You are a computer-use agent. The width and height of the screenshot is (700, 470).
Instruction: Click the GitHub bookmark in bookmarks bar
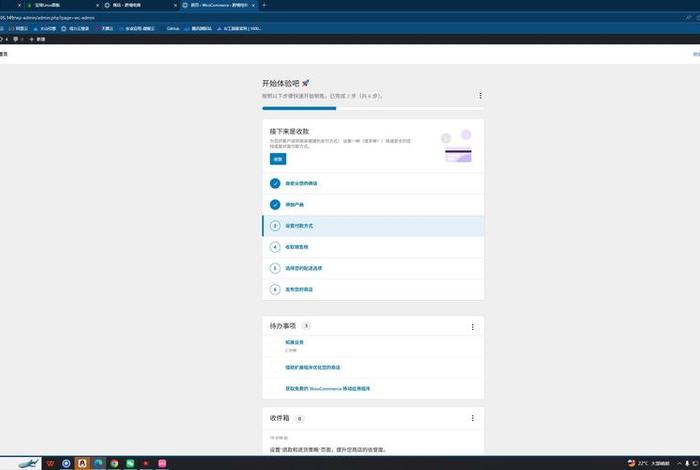click(171, 28)
